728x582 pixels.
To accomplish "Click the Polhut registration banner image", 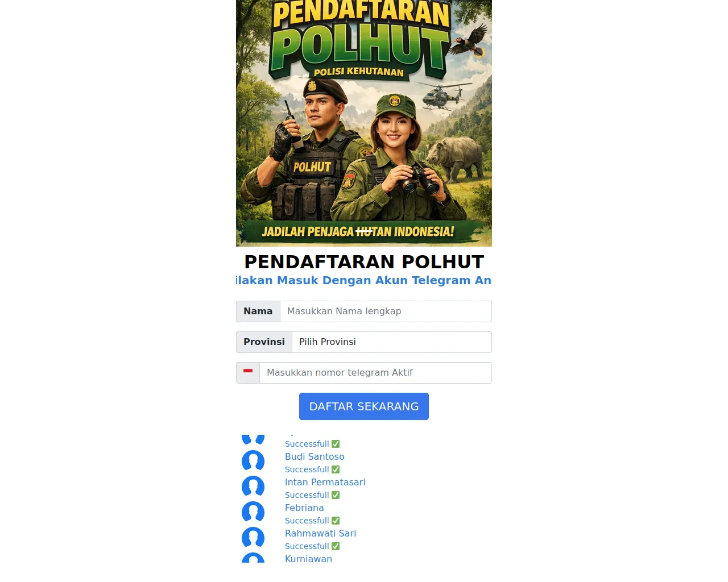I will point(364,123).
